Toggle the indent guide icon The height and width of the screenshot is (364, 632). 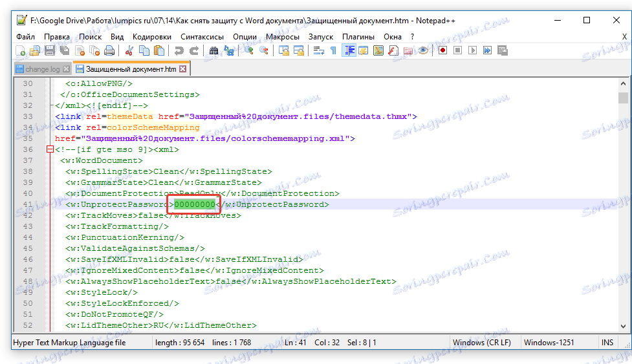coord(349,50)
